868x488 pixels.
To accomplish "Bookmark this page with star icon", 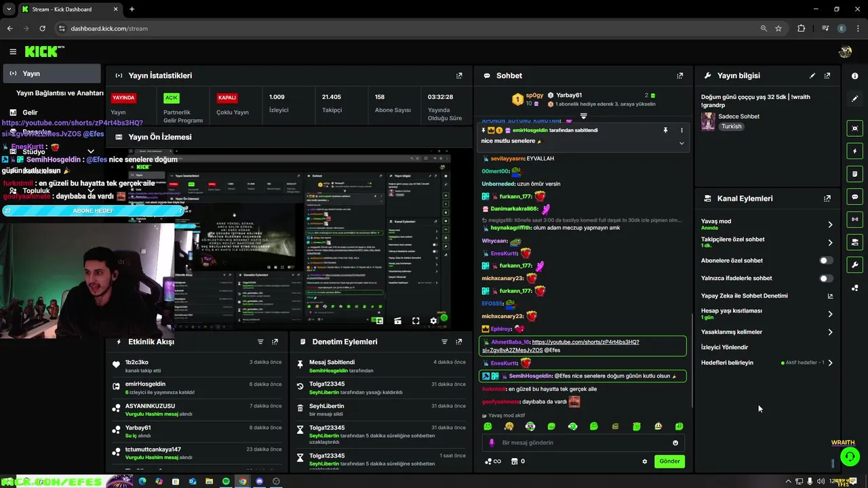I will coord(778,28).
